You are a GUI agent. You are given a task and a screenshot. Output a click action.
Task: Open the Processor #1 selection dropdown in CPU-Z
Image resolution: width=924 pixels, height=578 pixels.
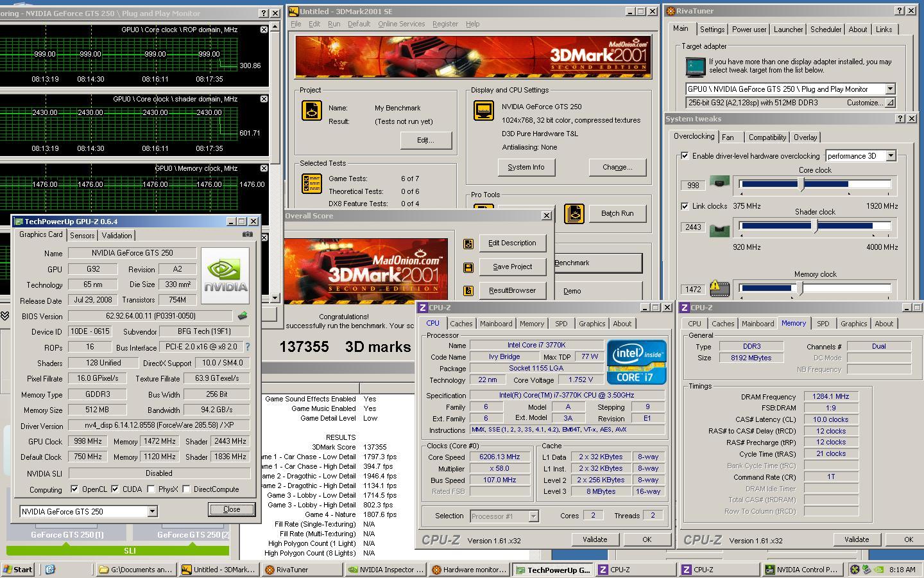click(533, 516)
